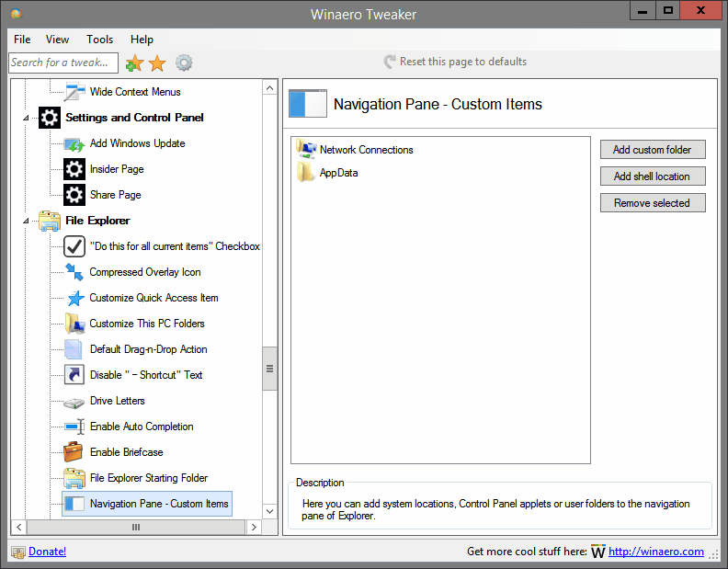
Task: Open the http://winaero.com link
Action: [656, 552]
